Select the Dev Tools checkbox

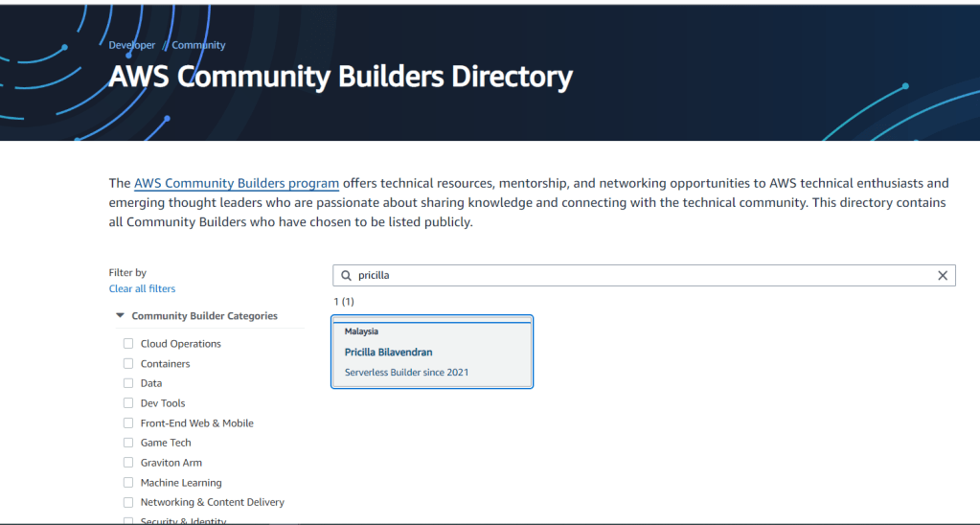(128, 403)
